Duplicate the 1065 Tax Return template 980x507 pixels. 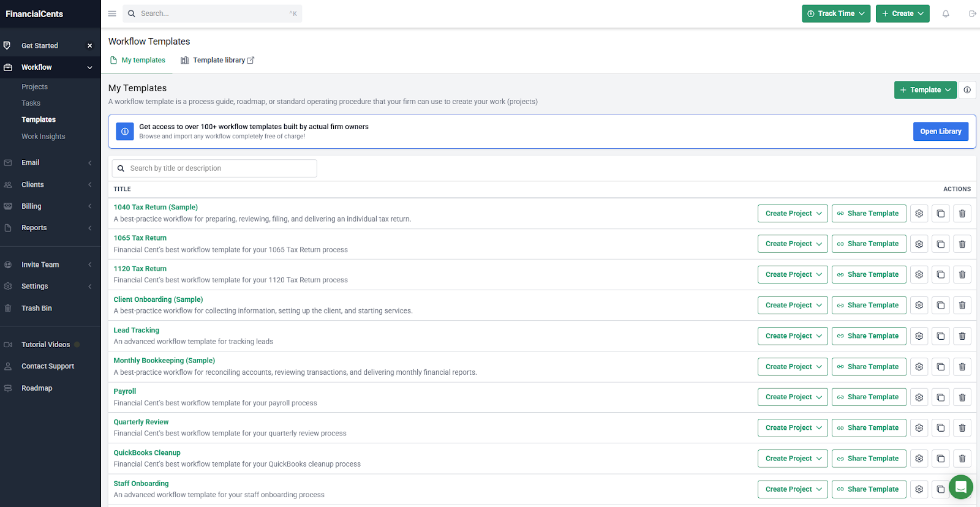click(940, 244)
